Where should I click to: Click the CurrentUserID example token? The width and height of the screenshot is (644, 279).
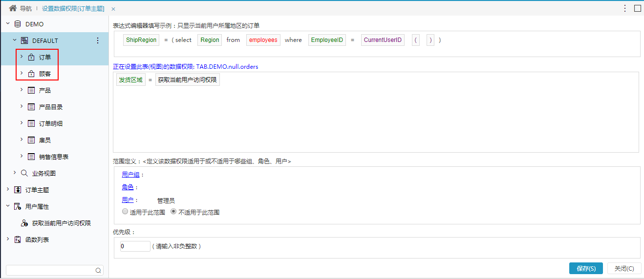click(383, 40)
